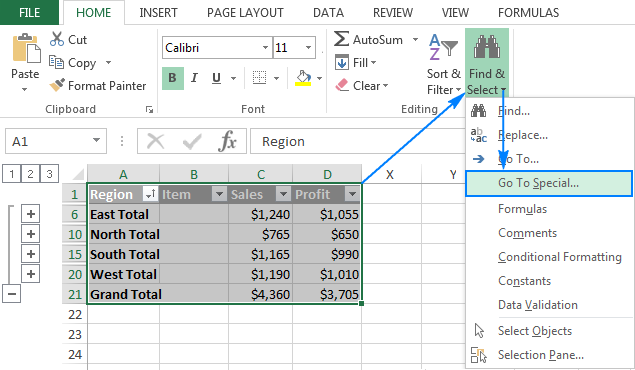Choose Go To... menu item

(549, 159)
